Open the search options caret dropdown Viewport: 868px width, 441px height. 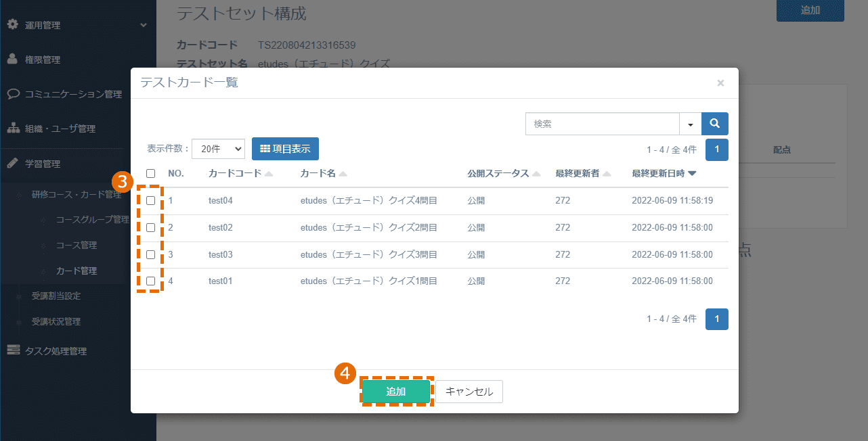point(691,124)
